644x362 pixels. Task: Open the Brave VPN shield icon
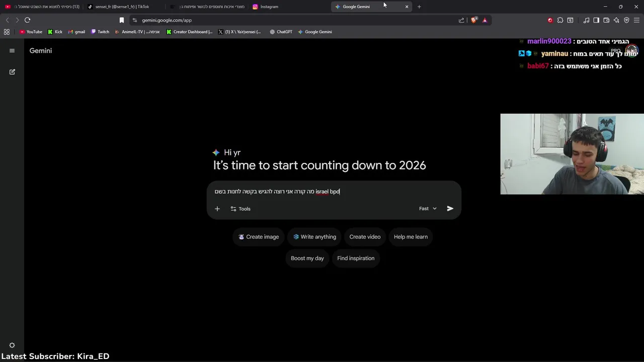pyautogui.click(x=626, y=20)
